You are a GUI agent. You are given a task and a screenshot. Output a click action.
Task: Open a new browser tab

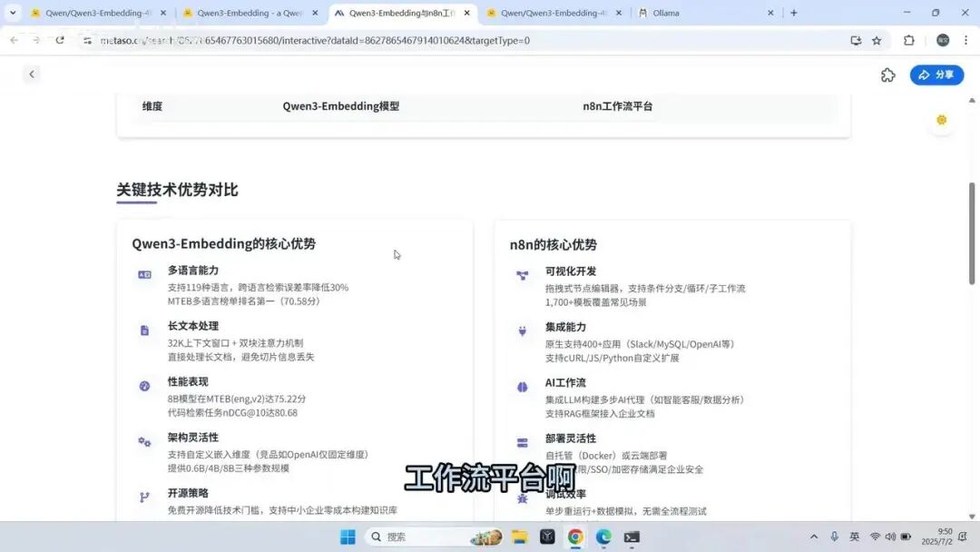pyautogui.click(x=794, y=13)
